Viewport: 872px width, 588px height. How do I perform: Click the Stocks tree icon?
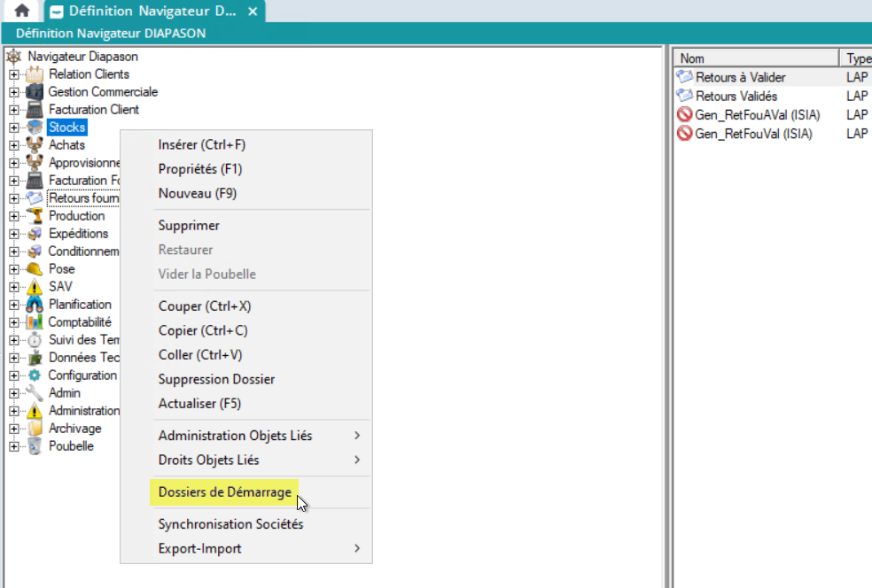35,128
